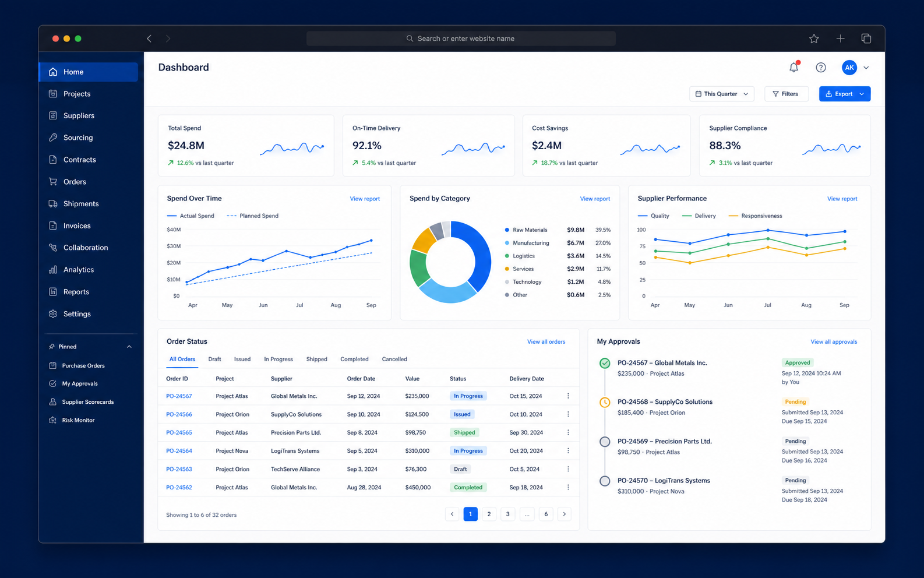Sort by Delivery Date column header

click(527, 379)
